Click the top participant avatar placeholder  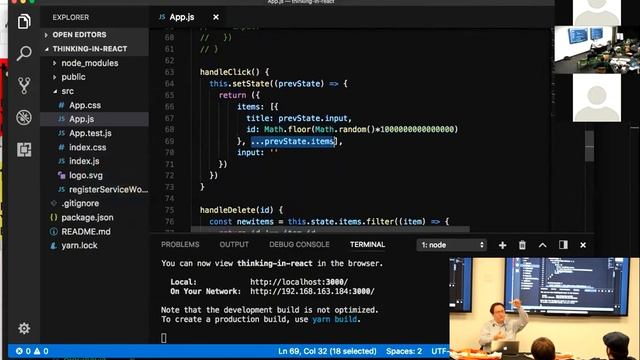coord(597,13)
